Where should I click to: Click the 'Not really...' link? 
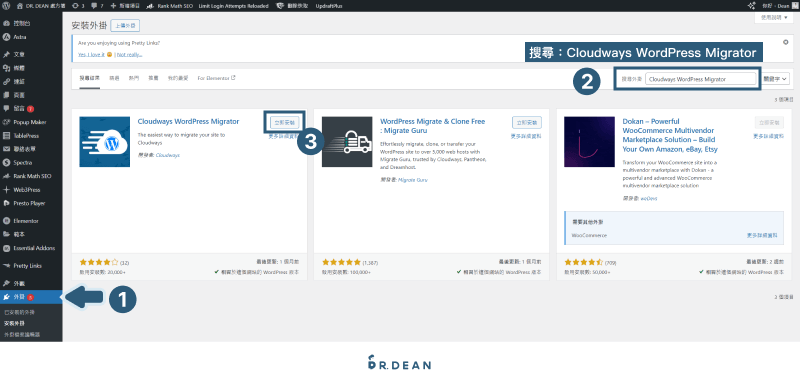click(x=129, y=54)
